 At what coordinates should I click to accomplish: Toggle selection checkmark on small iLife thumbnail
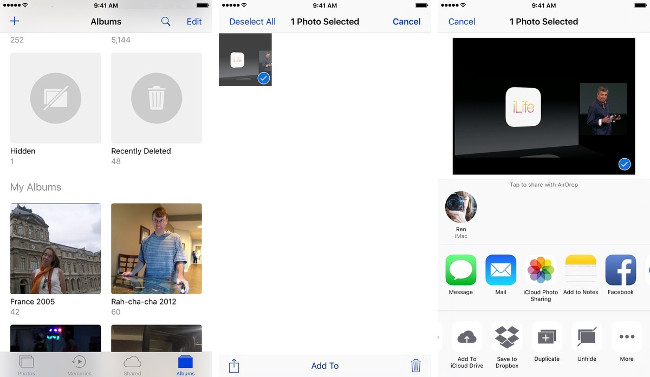click(x=264, y=78)
